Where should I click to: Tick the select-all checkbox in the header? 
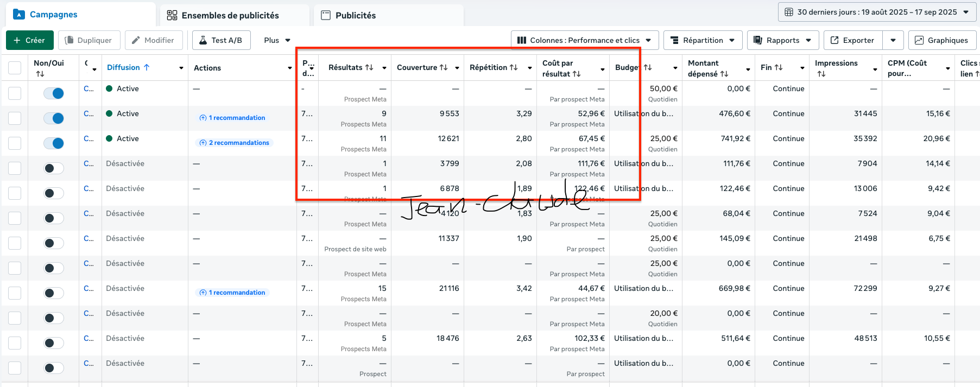15,68
